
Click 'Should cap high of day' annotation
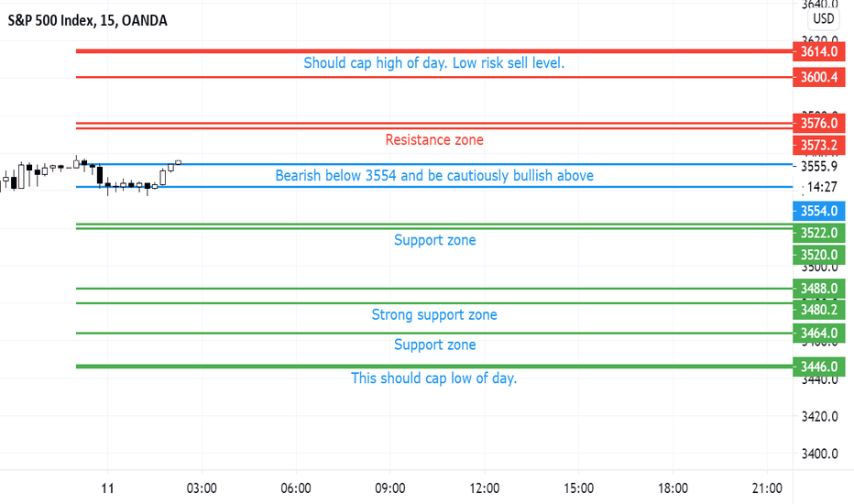coord(434,63)
